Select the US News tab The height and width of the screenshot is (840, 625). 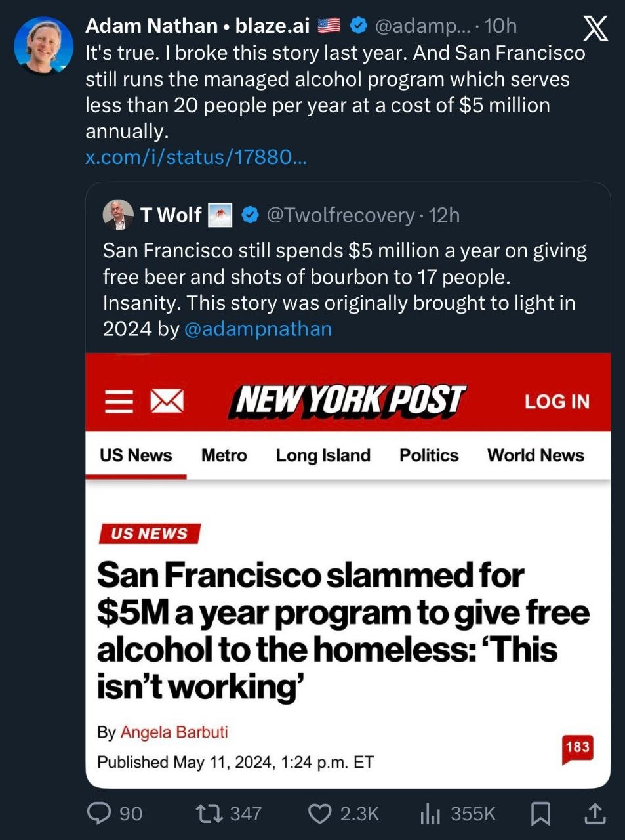[x=136, y=455]
